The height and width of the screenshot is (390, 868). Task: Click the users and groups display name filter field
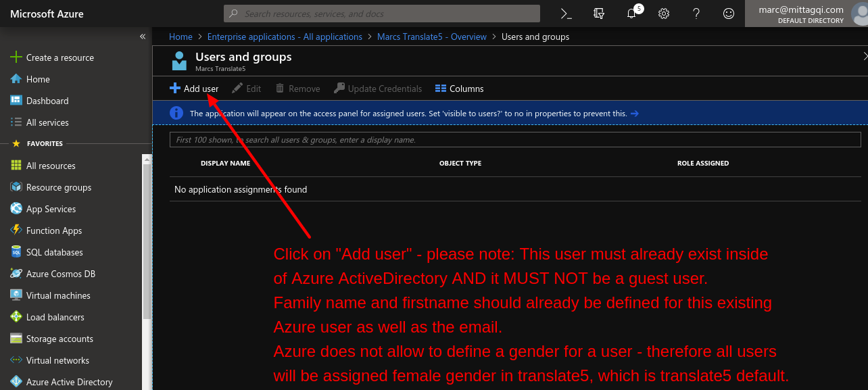[x=515, y=140]
